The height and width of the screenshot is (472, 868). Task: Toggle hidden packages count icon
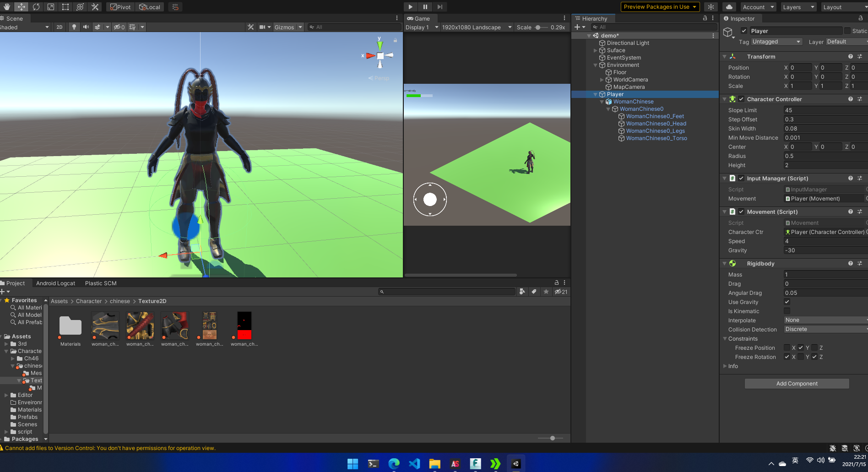pos(561,292)
